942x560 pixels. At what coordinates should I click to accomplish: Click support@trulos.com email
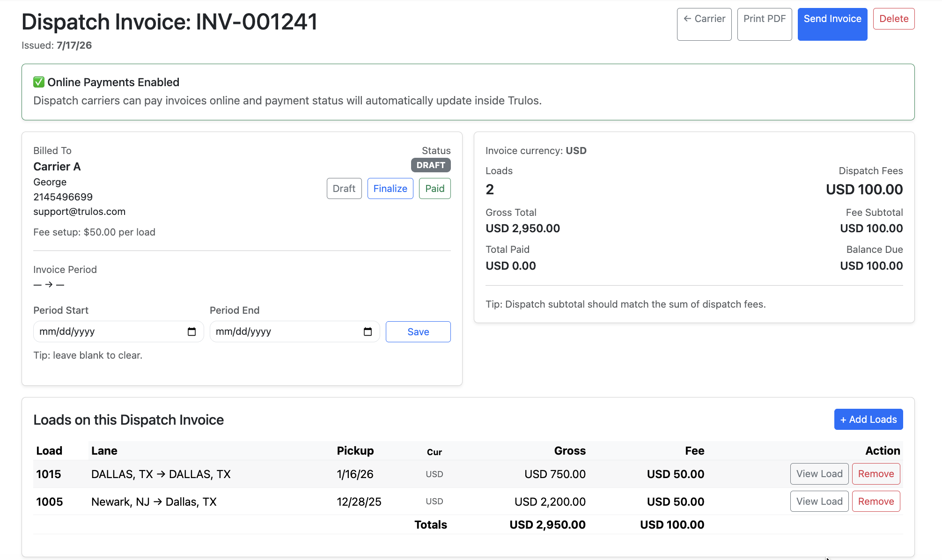tap(80, 212)
